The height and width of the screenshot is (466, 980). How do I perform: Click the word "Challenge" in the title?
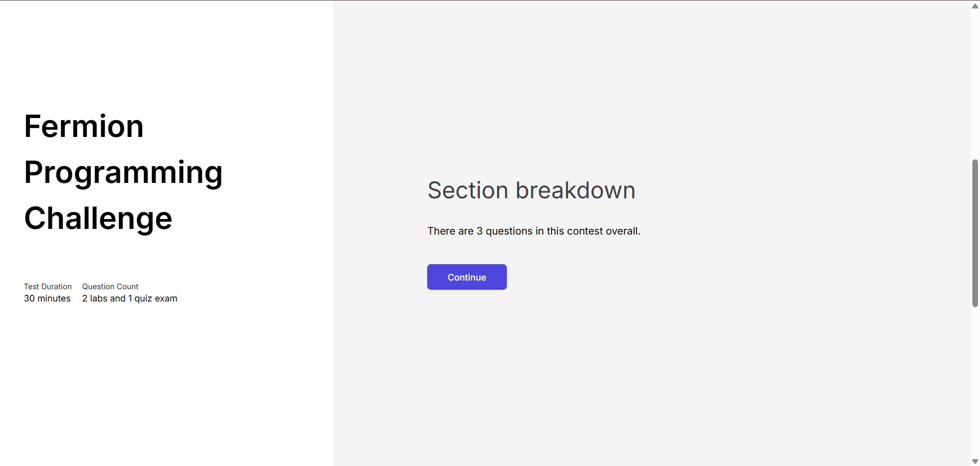pos(98,218)
